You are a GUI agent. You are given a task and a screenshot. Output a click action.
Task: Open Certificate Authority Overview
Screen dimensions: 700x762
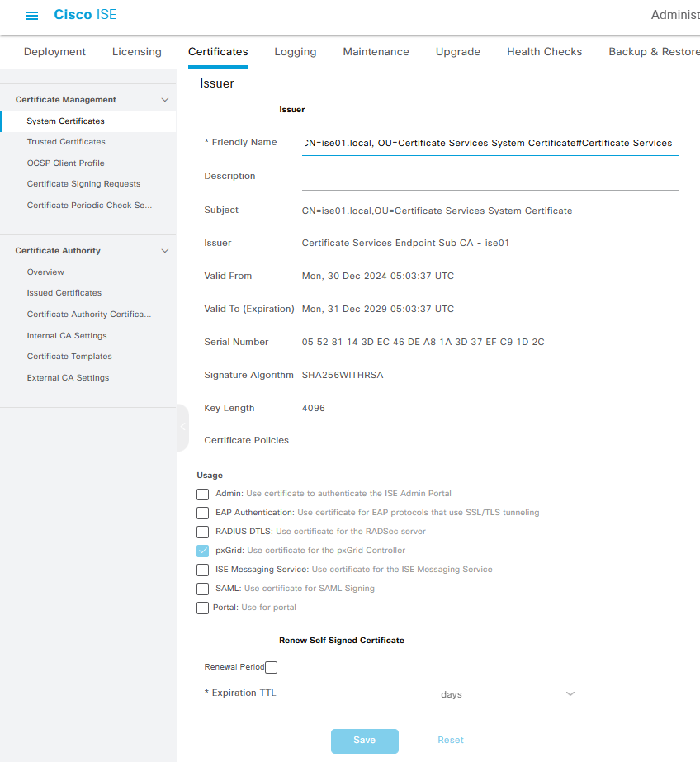(45, 272)
